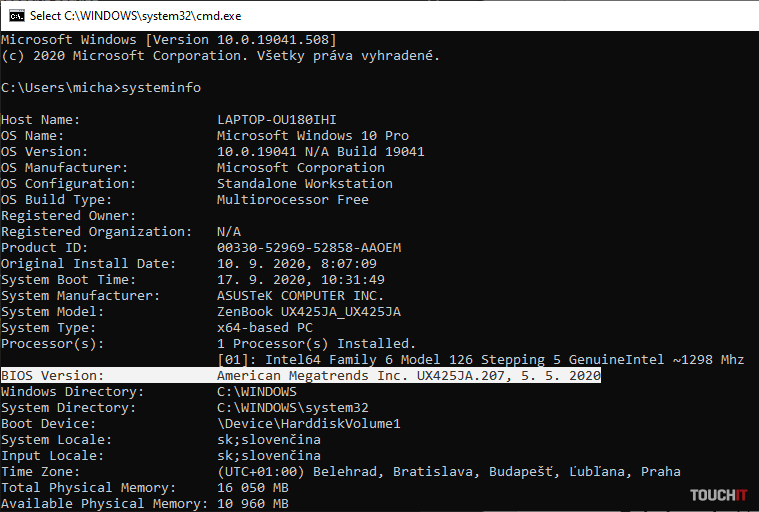Click the 'Boot Device:' label
Screen dimensions: 759x512
(48, 423)
